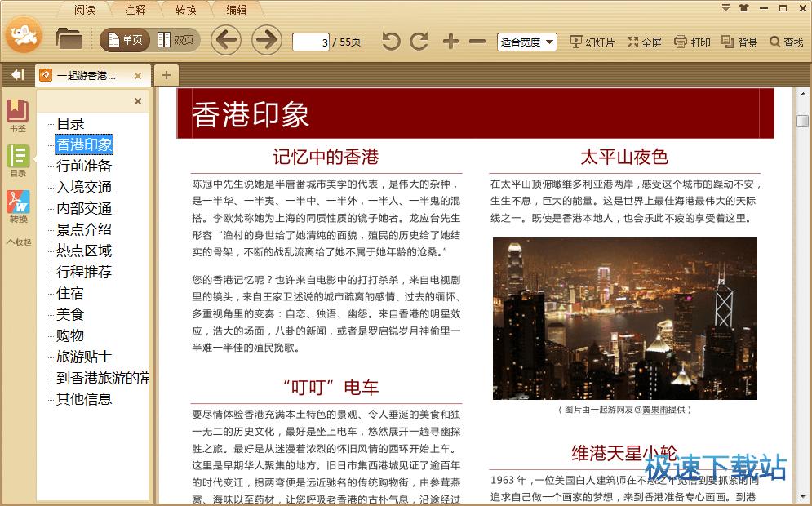Image resolution: width=812 pixels, height=506 pixels.
Task: Toggle the reading 背景 background
Action: click(739, 39)
